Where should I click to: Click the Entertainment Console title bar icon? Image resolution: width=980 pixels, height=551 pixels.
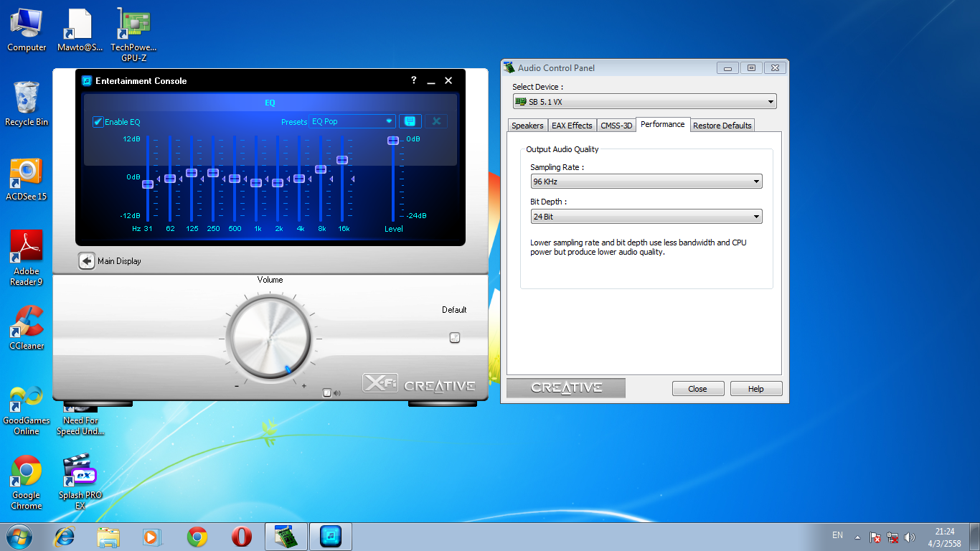[87, 80]
